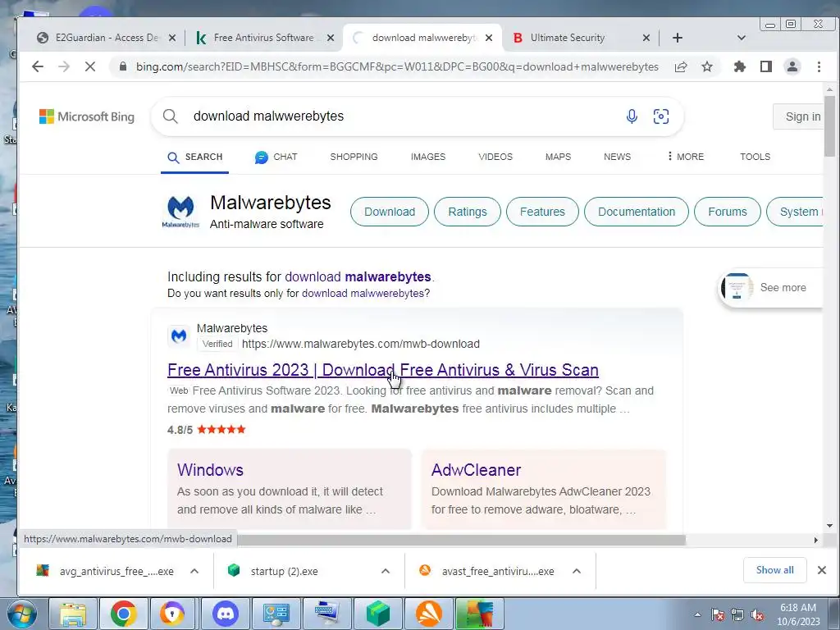Viewport: 840px width, 630px height.
Task: Open the IMAGES results tab
Action: (428, 157)
